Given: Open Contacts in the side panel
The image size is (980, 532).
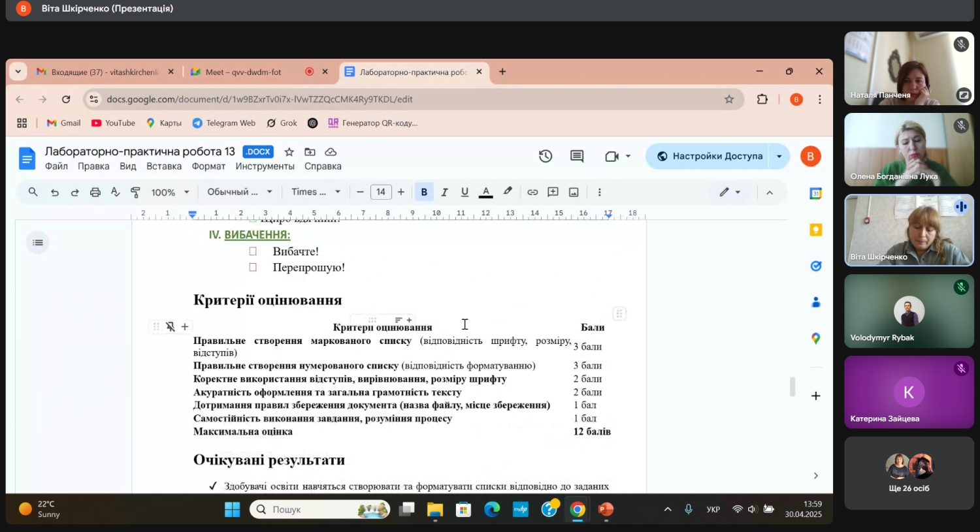Looking at the screenshot, I should (x=815, y=302).
